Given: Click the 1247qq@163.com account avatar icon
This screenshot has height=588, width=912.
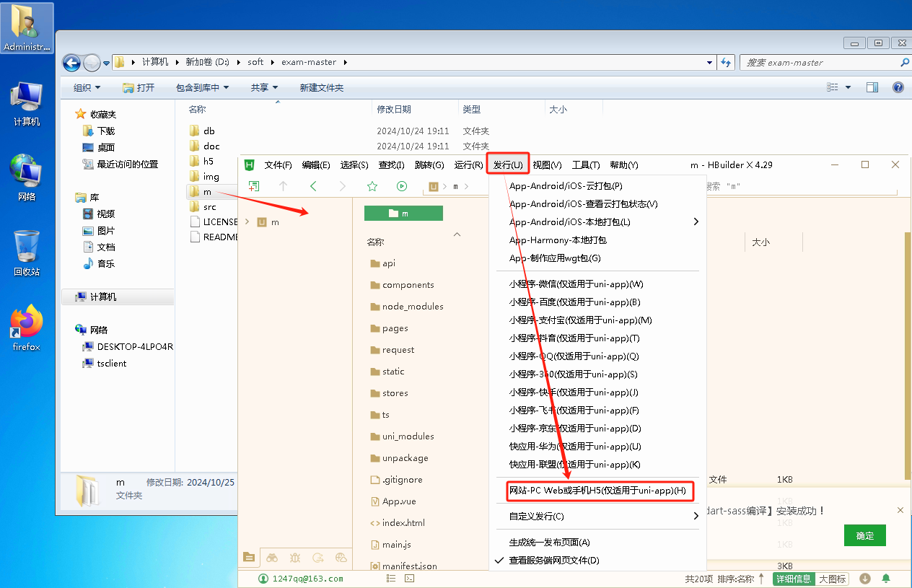Looking at the screenshot, I should click(263, 579).
